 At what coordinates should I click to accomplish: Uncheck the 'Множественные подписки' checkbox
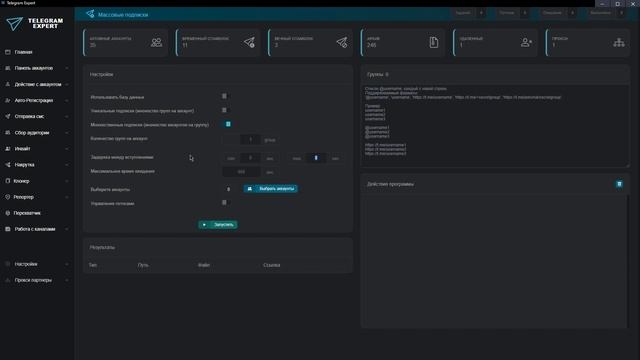228,124
